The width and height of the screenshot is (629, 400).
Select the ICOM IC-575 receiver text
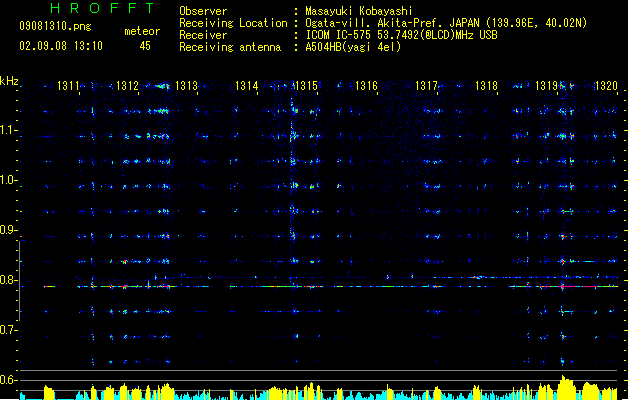[x=402, y=35]
